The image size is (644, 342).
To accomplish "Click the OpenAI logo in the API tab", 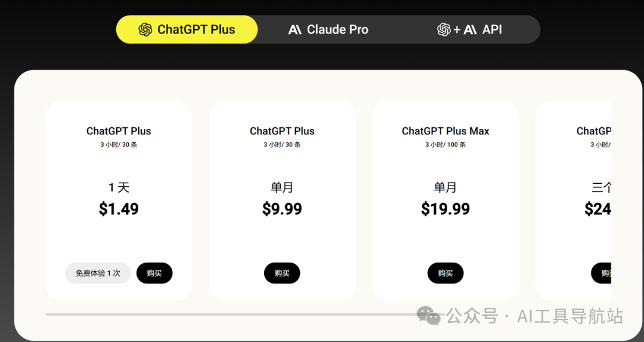I will click(x=444, y=30).
